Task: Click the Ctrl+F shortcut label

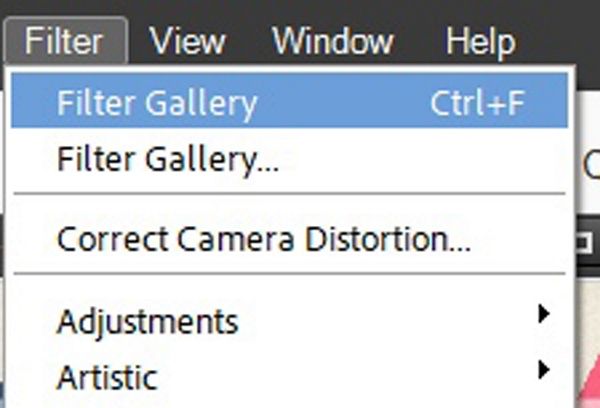Action: coord(479,102)
